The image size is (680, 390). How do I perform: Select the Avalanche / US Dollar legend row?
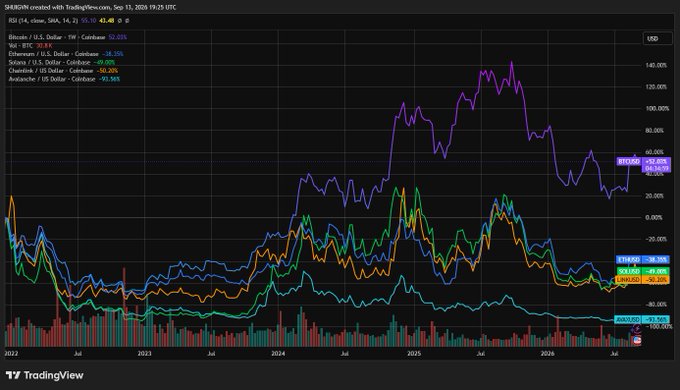coord(64,79)
